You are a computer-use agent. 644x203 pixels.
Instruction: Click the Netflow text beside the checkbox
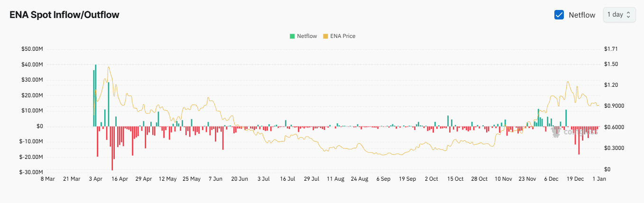[x=582, y=15]
